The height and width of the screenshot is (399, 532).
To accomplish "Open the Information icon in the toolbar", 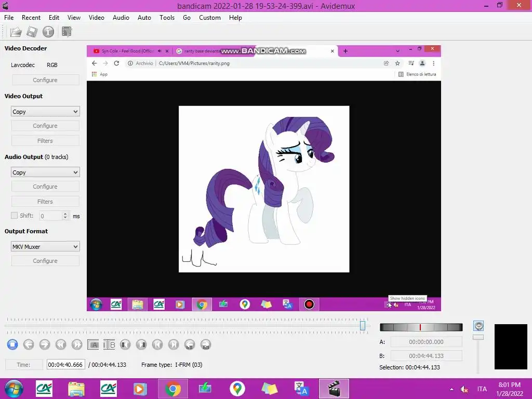I will (x=48, y=32).
